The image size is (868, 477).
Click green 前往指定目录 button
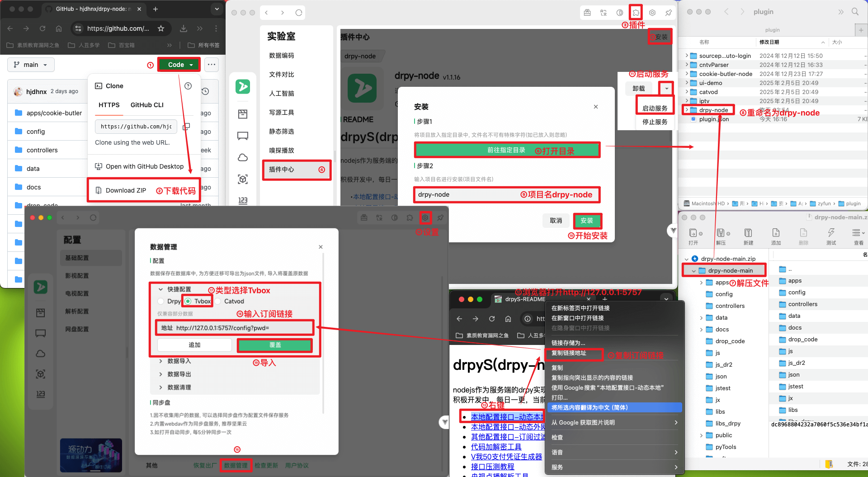[x=507, y=150]
